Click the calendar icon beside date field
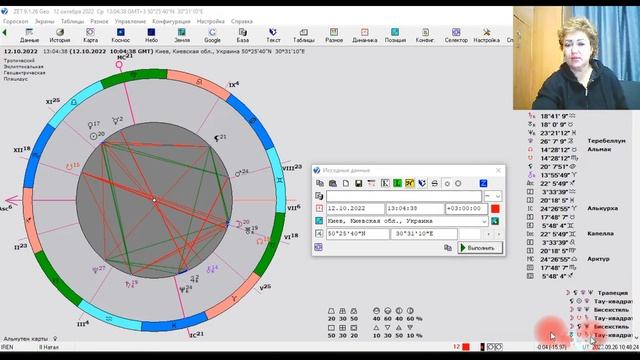Viewport: 640px width, 360px height. 319,208
